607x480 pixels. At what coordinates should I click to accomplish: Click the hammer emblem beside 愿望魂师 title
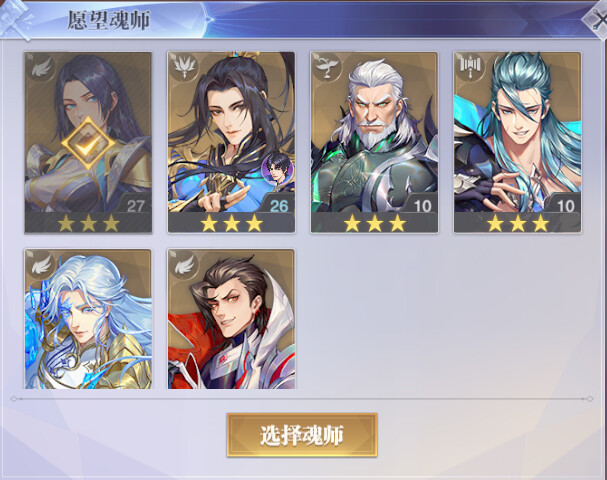15,19
